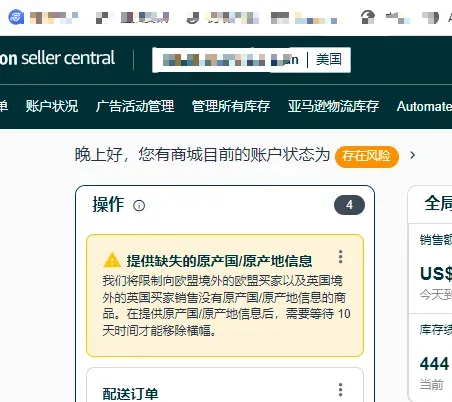Click the orange 存在风险 status badge
The image size is (452, 402).
tap(367, 156)
